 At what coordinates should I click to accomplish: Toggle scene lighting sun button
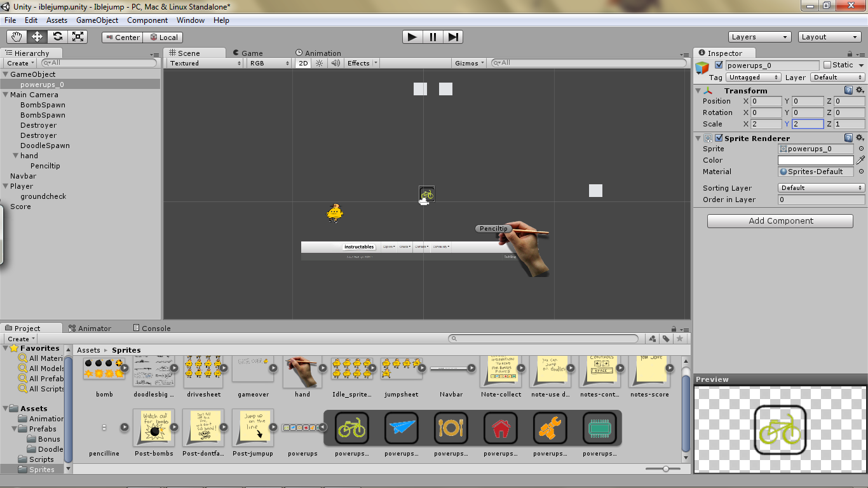320,63
